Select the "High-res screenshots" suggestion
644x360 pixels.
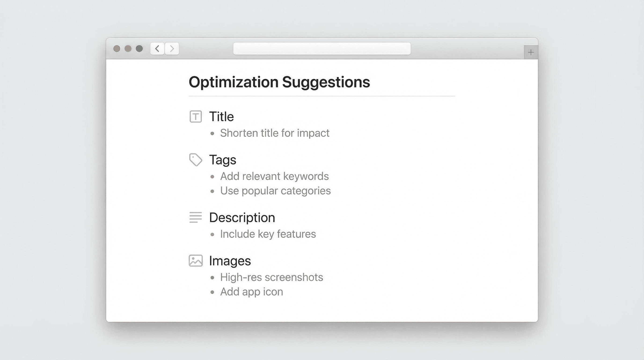click(x=271, y=277)
